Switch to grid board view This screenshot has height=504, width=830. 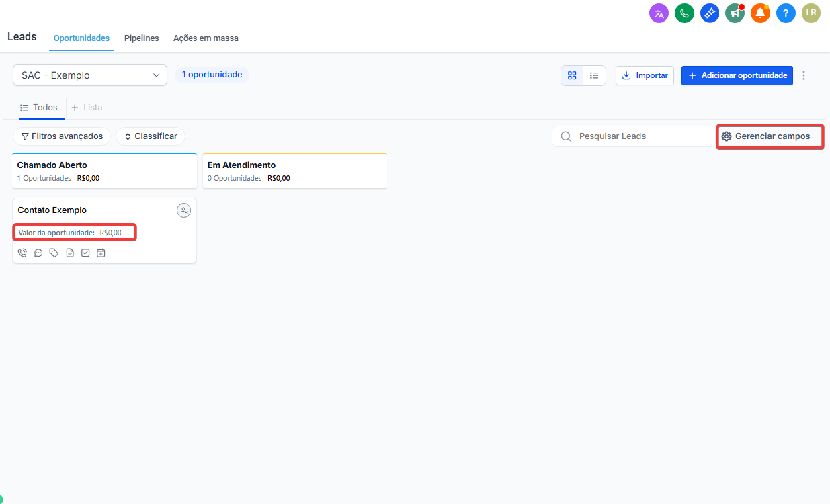(572, 76)
